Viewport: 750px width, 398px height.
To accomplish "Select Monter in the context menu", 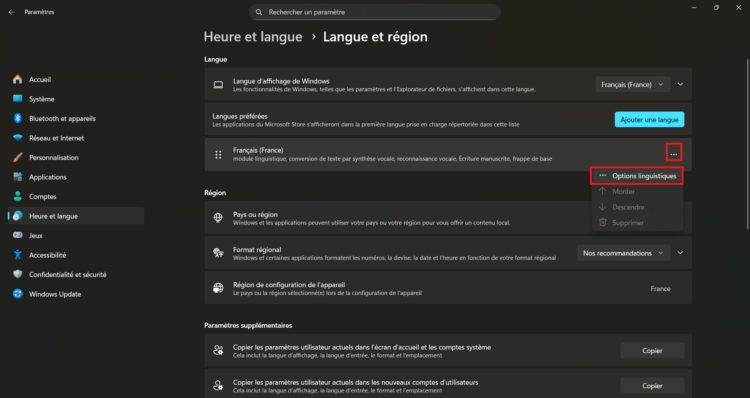I will (637, 191).
